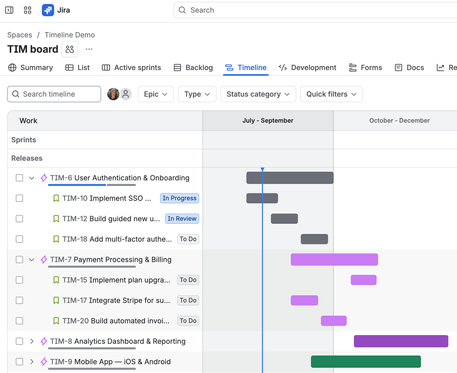Check the box for TIM-7 Payment Processing
The height and width of the screenshot is (373, 457).
tap(19, 259)
